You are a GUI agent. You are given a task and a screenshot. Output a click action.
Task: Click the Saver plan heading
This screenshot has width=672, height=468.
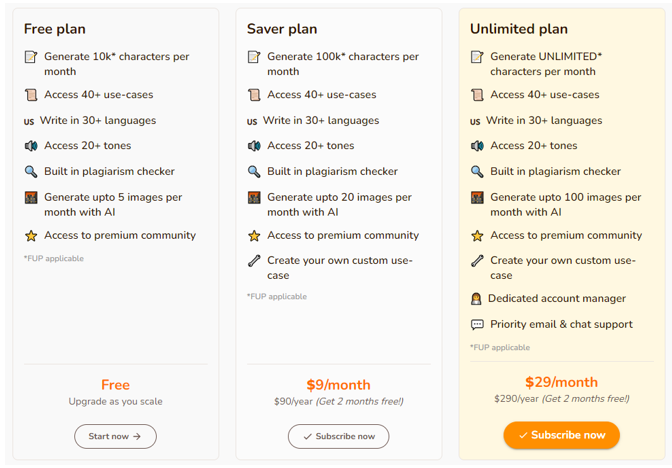tap(282, 29)
